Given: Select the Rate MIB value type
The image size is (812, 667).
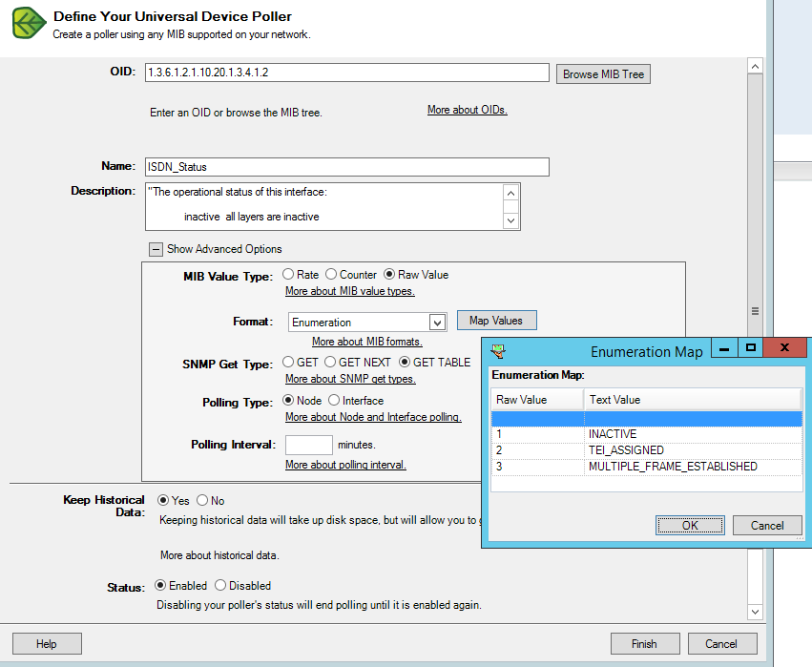Looking at the screenshot, I should [x=288, y=275].
